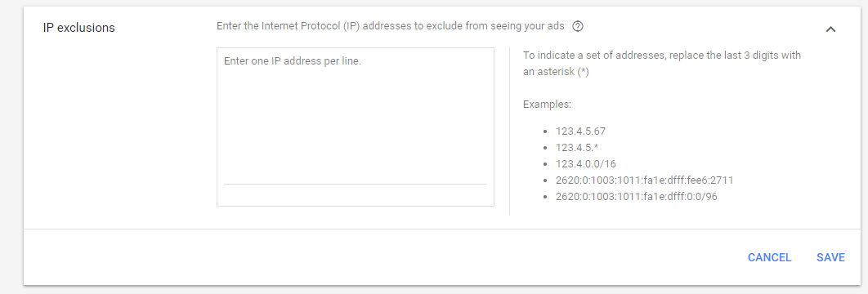Click the Examples: label
Screen dimensions: 868x294
[547, 104]
